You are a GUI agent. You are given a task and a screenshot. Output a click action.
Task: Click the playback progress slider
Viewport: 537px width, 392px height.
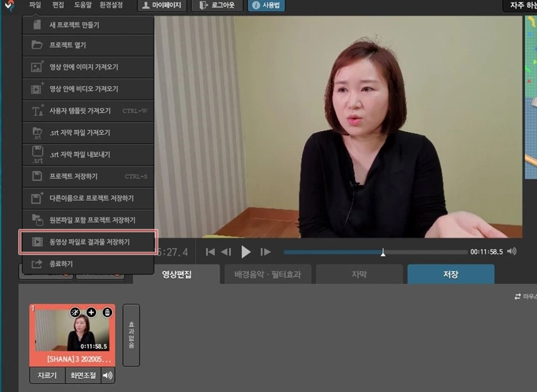click(382, 251)
